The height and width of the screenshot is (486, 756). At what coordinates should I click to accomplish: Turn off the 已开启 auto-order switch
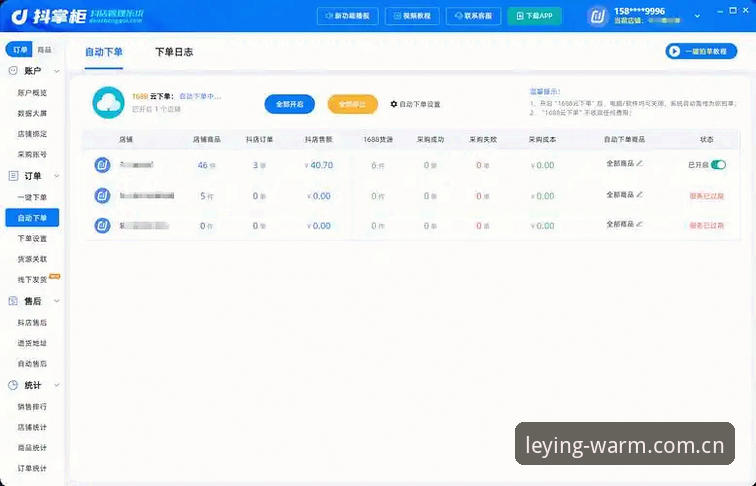pyautogui.click(x=718, y=165)
